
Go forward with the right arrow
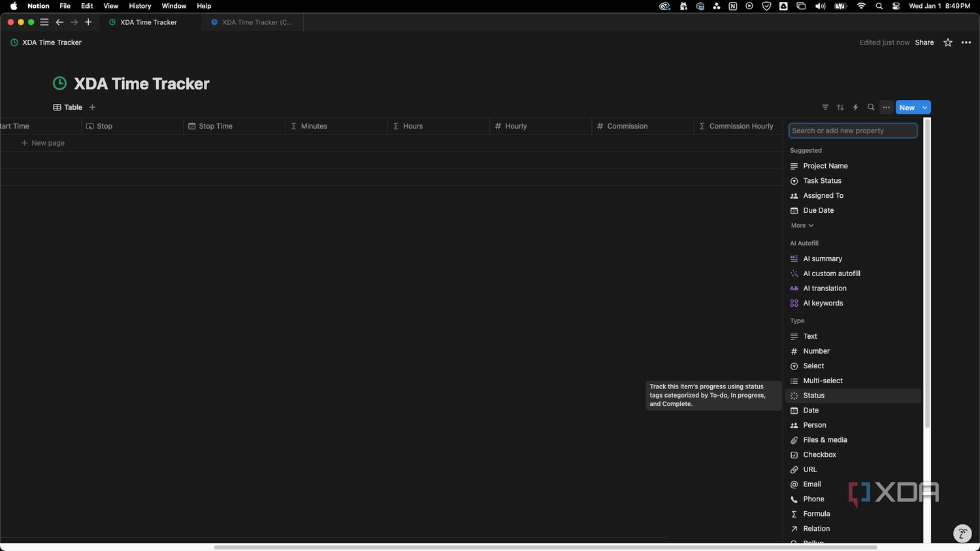point(74,22)
